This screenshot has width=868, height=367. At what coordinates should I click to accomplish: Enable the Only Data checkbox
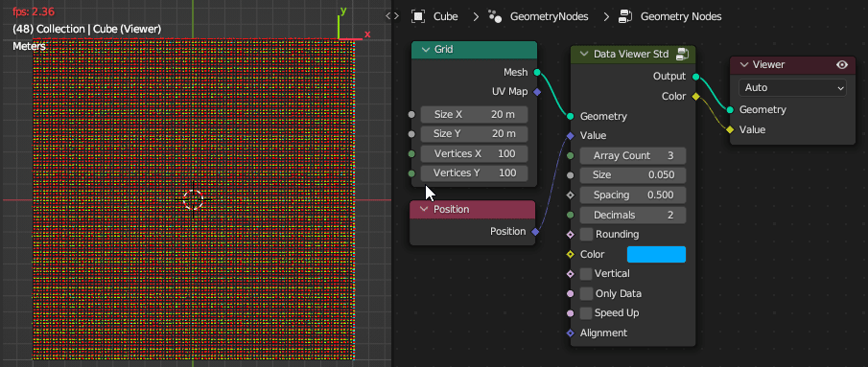point(586,293)
